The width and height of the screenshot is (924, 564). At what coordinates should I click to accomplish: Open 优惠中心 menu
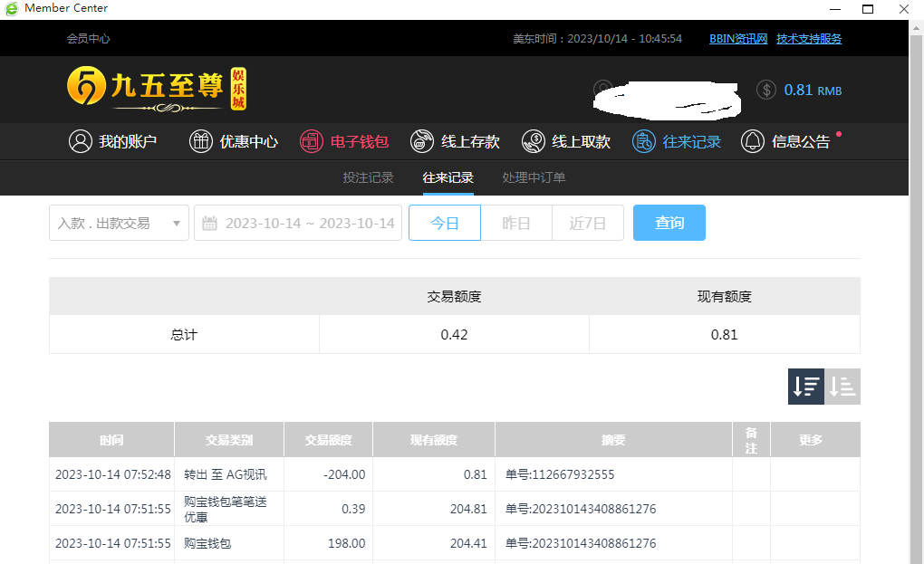point(234,141)
